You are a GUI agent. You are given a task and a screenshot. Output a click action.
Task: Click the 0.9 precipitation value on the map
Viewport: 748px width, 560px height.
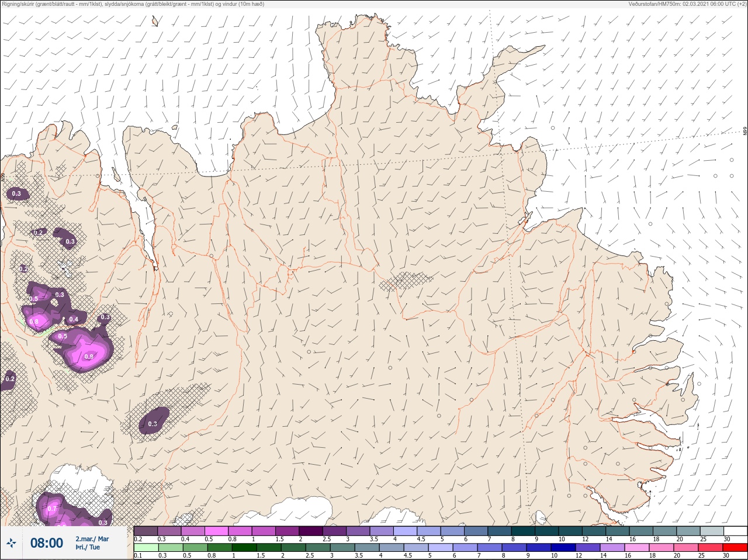coord(89,357)
